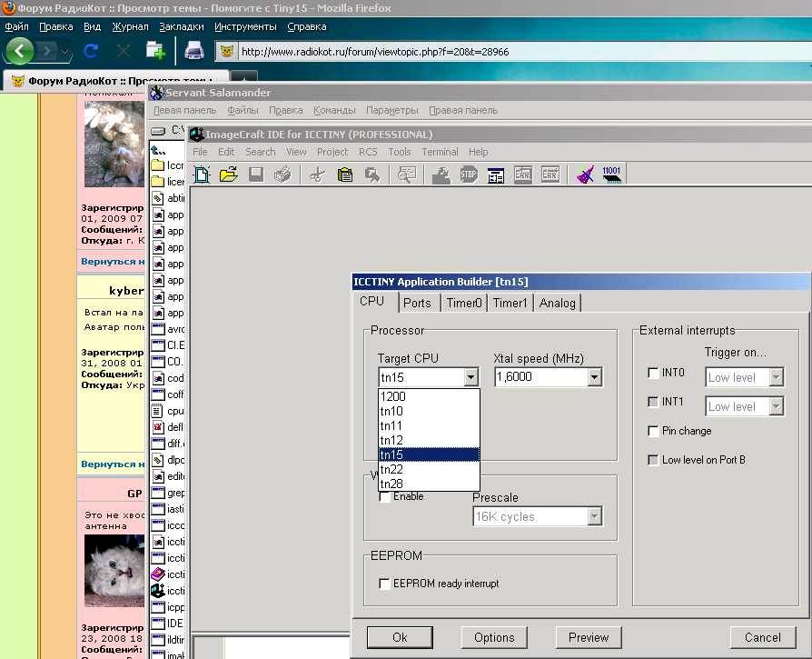Switch to the Timer0 tab
Viewport: 812px width, 659px height.
coord(464,303)
